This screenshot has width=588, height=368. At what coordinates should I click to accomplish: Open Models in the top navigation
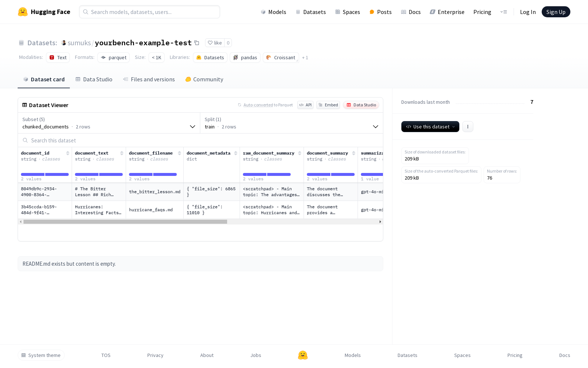tap(273, 12)
